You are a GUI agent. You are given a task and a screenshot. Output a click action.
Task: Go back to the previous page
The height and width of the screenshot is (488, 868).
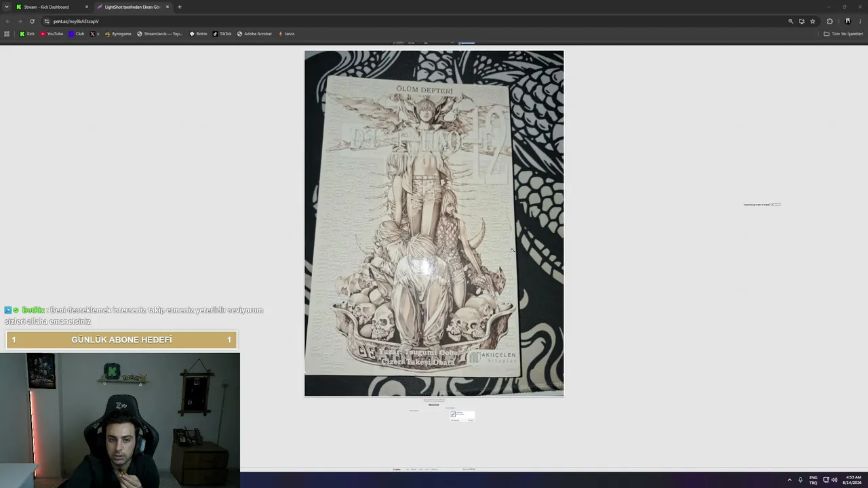pos(7,21)
